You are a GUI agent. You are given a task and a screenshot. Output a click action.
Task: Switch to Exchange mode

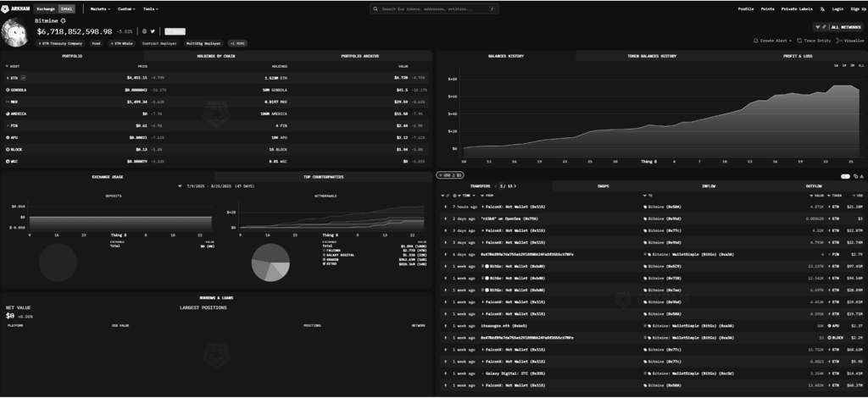tap(46, 8)
